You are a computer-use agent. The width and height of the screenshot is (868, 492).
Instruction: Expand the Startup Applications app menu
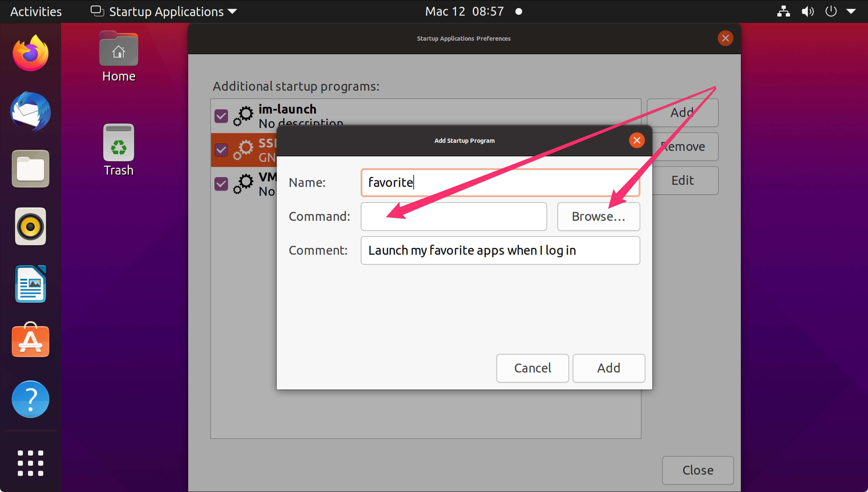[164, 11]
